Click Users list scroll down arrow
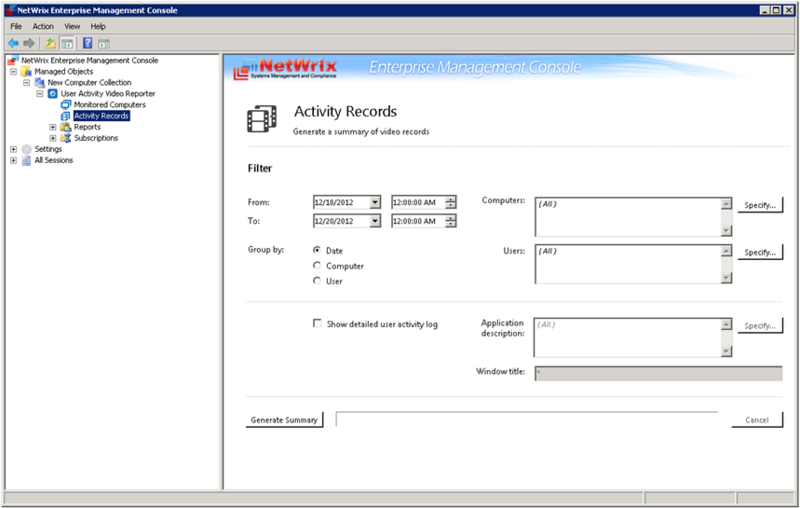This screenshot has width=800, height=508. [x=727, y=277]
